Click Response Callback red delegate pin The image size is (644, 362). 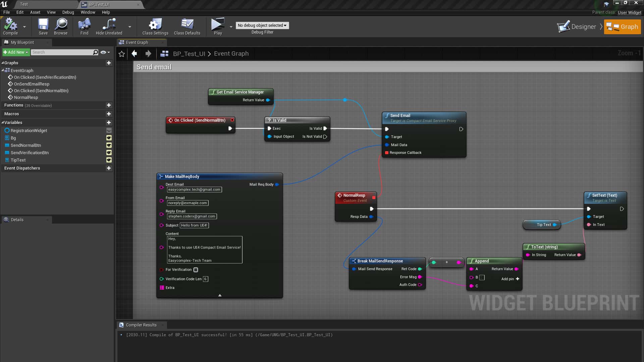click(x=387, y=153)
